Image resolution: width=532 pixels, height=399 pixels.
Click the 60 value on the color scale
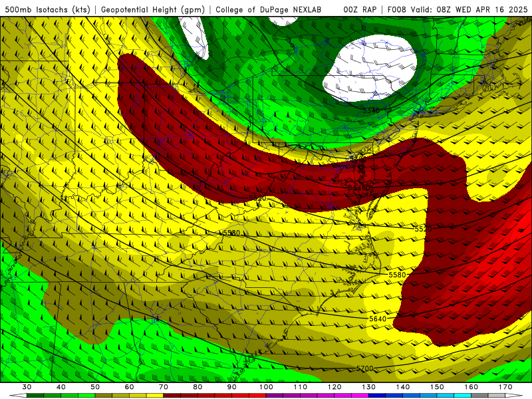129,387
